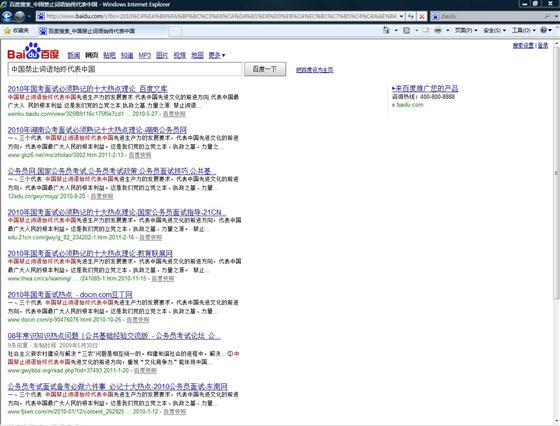Expand the Help dropdown arrow
This screenshot has height=426, width=560.
pyautogui.click(x=550, y=30)
